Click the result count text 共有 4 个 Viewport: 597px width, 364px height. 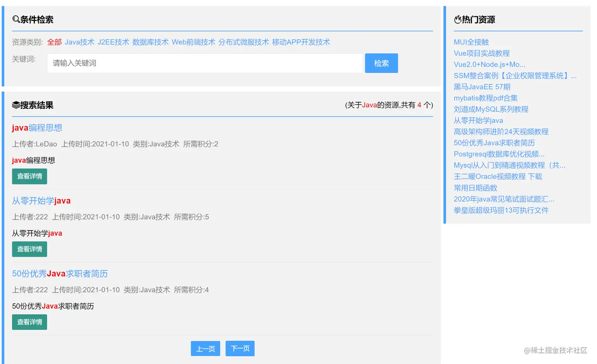click(x=416, y=105)
